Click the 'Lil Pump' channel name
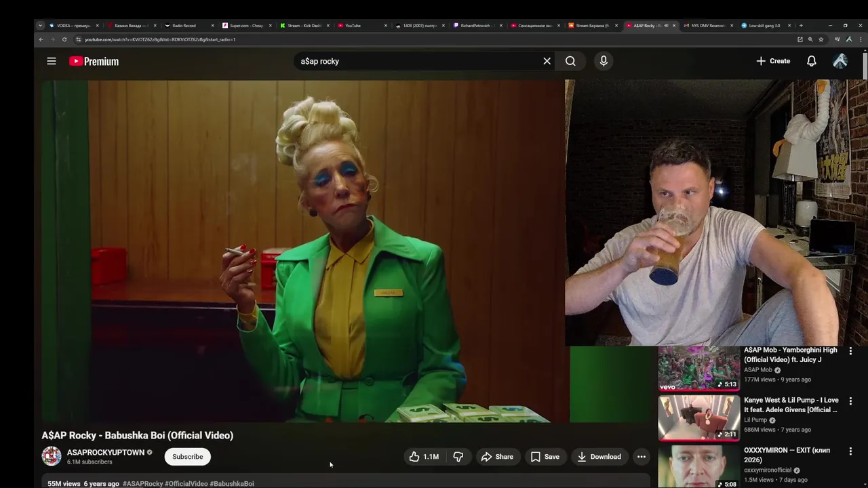868x488 pixels. [755, 420]
